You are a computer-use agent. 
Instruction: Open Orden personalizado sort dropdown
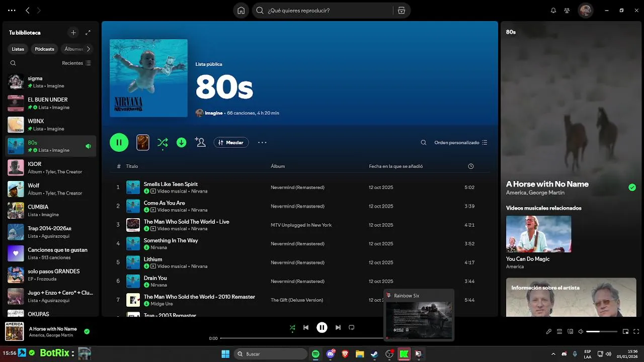pos(461,142)
